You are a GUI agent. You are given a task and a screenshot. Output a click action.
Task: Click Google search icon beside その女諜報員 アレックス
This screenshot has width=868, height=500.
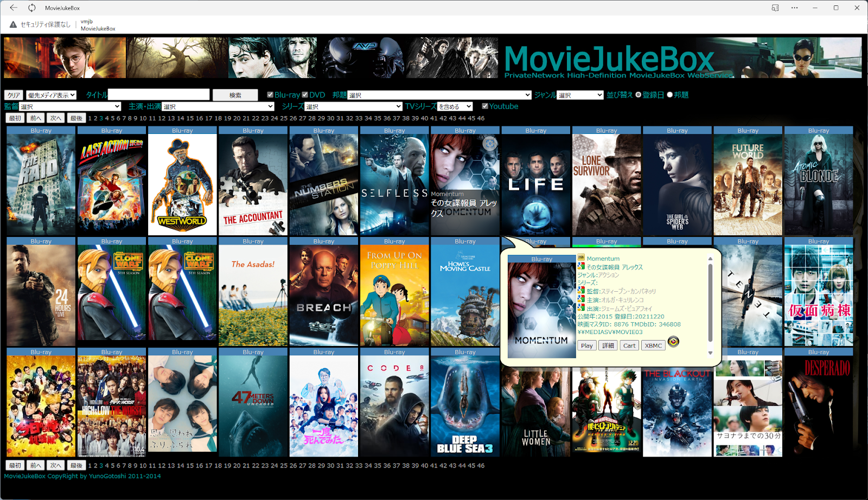point(581,266)
